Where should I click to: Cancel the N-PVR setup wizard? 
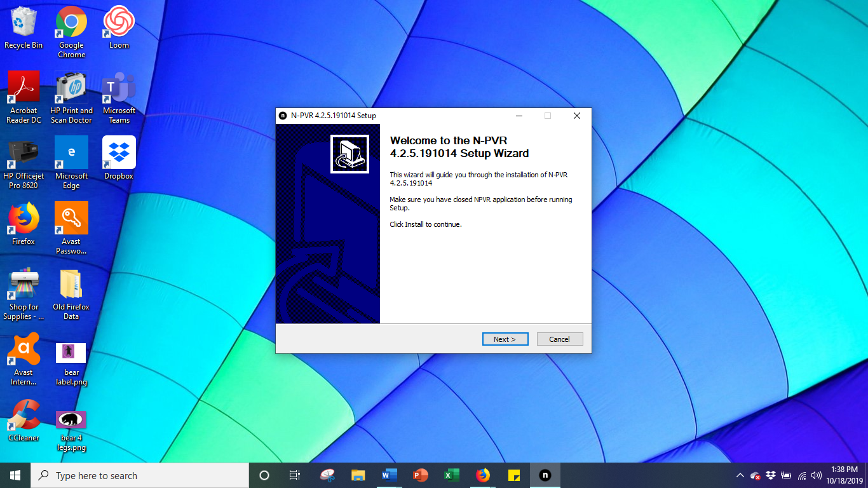coord(559,339)
